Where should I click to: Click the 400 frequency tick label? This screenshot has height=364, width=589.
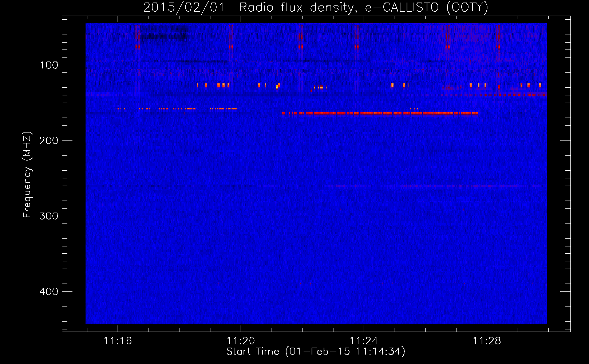click(x=49, y=292)
